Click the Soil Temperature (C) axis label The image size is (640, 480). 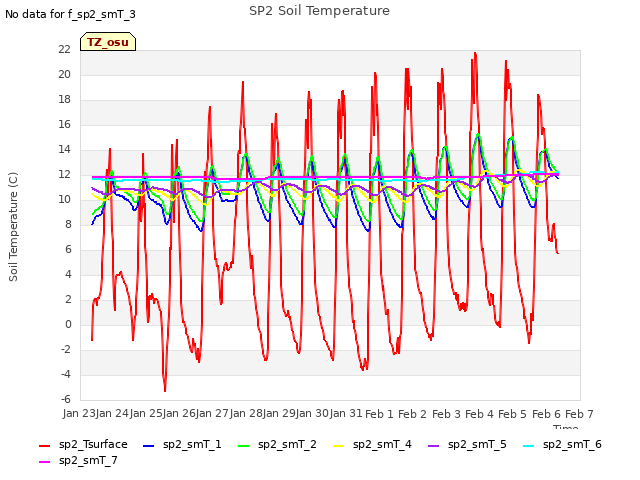[x=13, y=227]
